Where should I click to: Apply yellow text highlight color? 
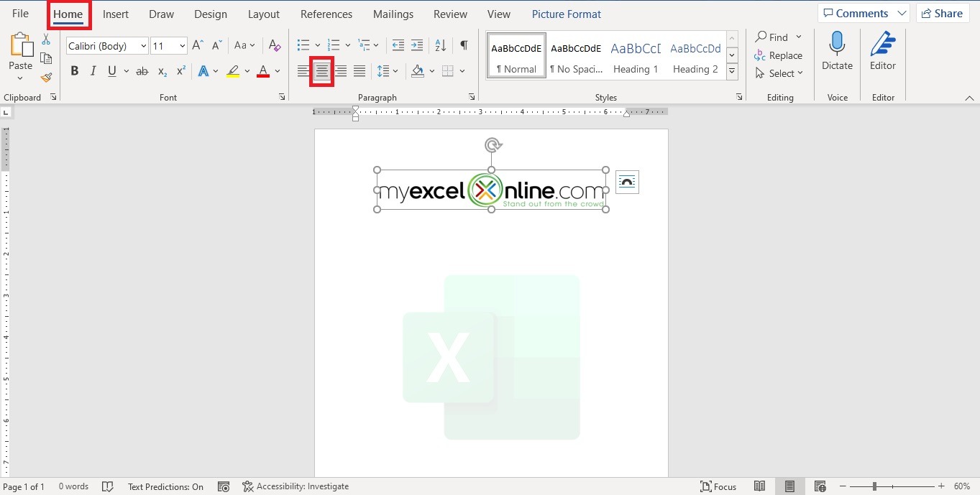coord(232,71)
